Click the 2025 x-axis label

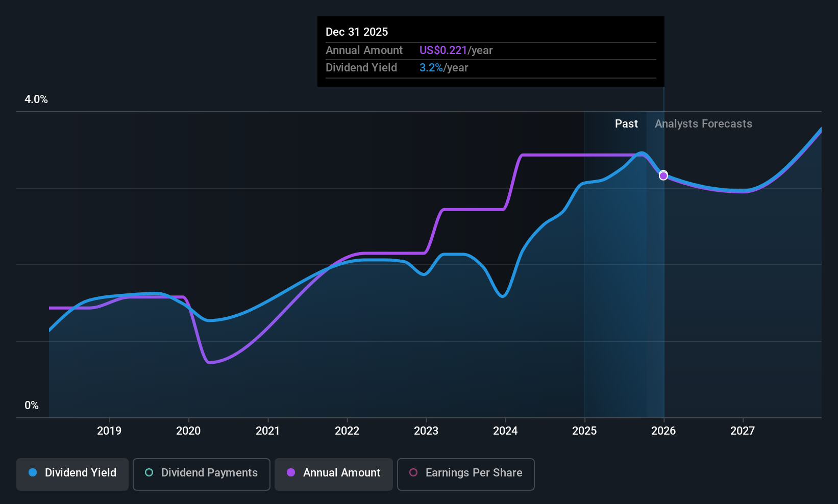click(x=584, y=431)
